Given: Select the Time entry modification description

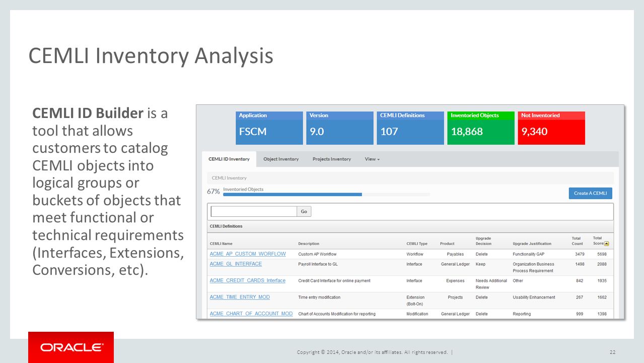Looking at the screenshot, I should tap(319, 297).
